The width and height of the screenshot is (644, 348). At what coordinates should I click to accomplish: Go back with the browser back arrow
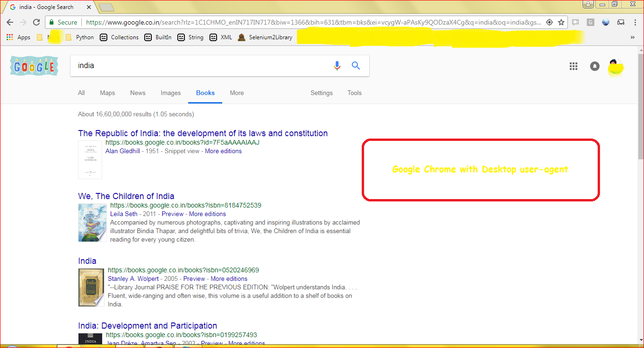(9, 22)
